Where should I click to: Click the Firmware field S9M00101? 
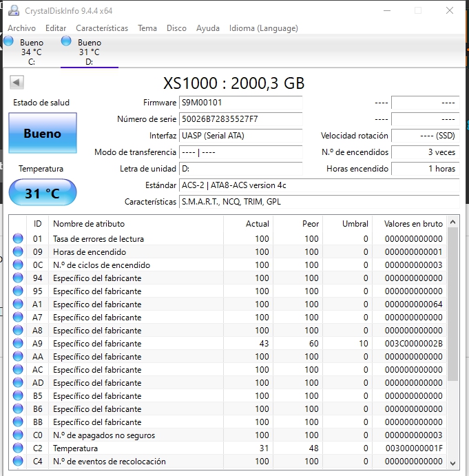241,103
